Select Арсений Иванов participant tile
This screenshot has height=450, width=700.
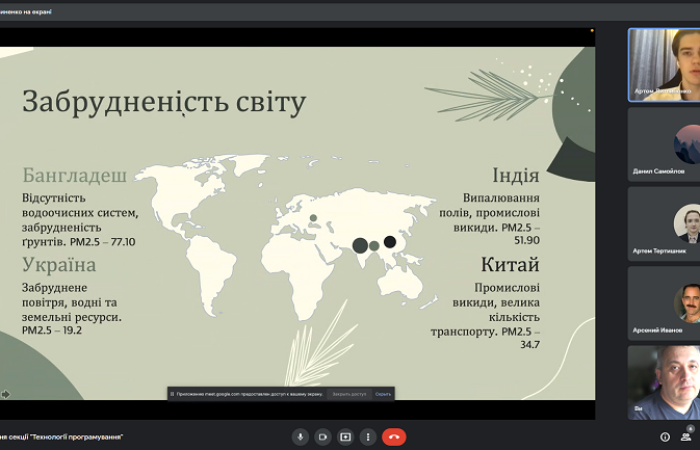(663, 302)
